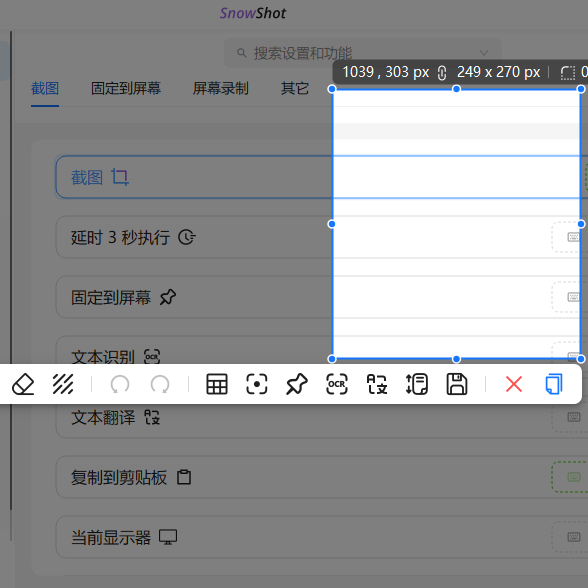Viewport: 588px width, 588px height.
Task: Translate text using the toolbar translate icon
Action: (377, 384)
